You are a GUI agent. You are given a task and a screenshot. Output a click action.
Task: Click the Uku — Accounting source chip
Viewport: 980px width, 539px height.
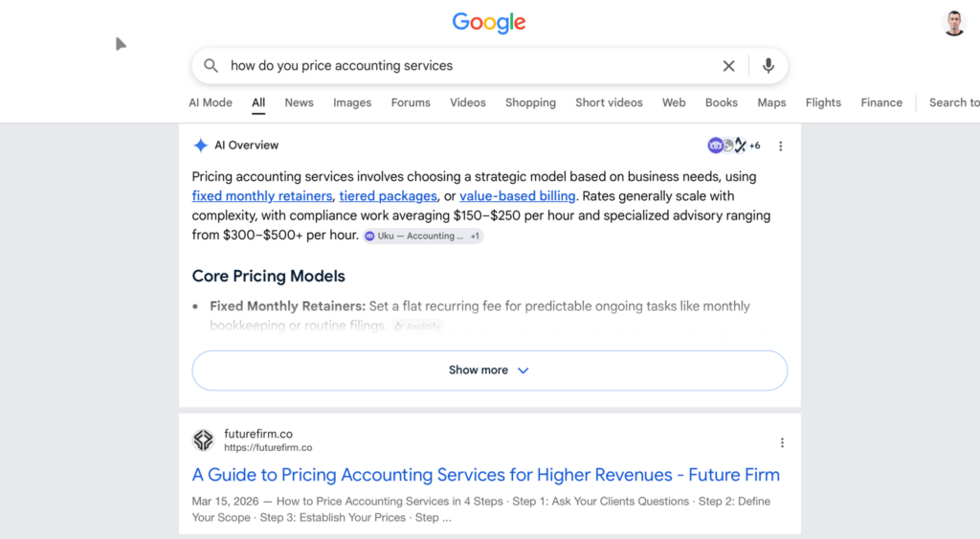[x=423, y=236]
